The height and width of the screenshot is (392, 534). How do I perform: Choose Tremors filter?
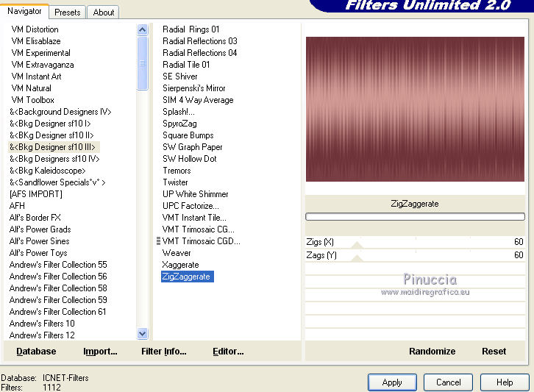coord(177,171)
